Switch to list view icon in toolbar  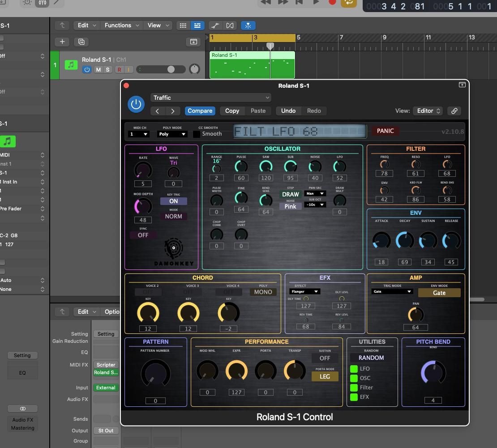click(197, 26)
